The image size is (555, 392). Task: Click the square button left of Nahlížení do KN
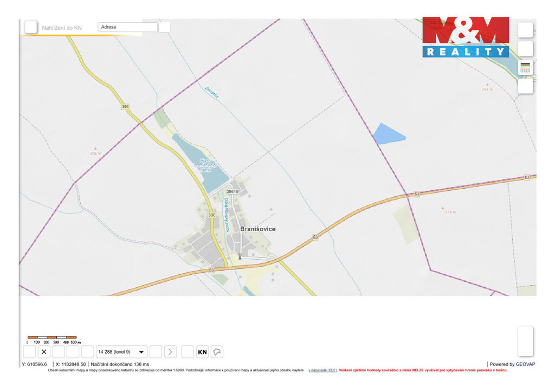(31, 27)
